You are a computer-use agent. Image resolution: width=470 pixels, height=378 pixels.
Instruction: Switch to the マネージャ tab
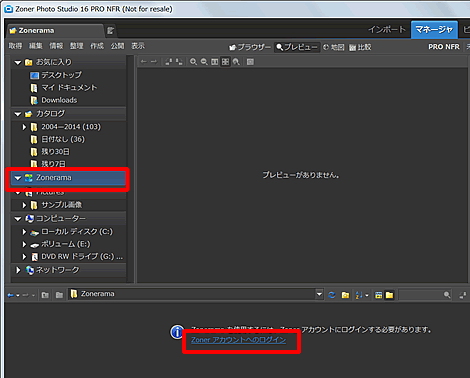(434, 30)
